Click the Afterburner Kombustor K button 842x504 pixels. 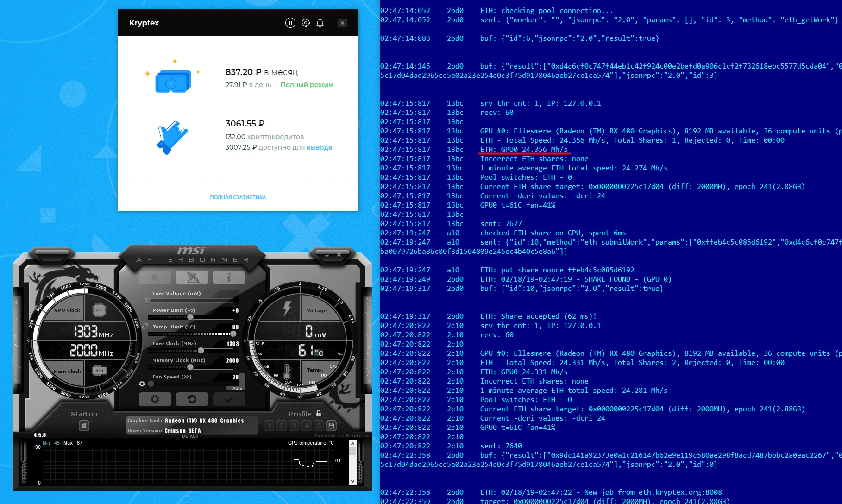pyautogui.click(x=155, y=277)
